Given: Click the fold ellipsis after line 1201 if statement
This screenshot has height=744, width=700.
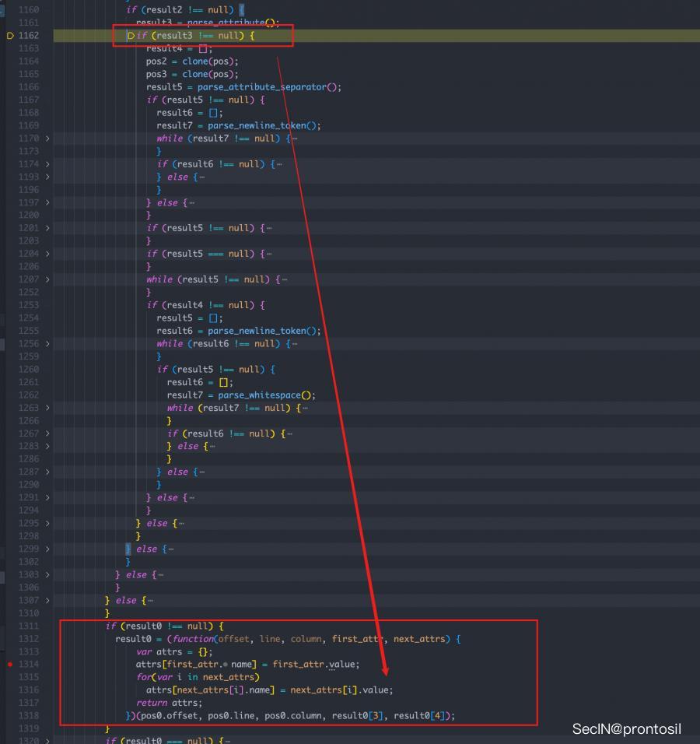Looking at the screenshot, I should (269, 228).
